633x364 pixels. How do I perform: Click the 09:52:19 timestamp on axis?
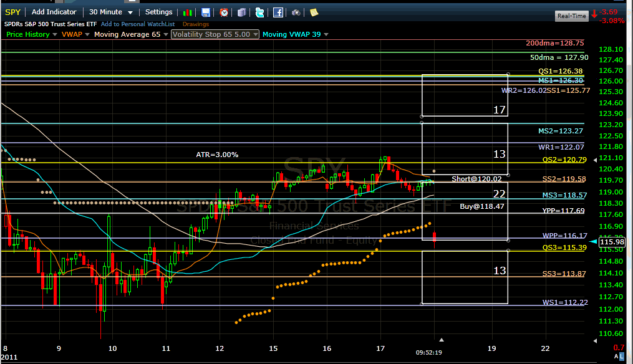[x=428, y=352]
